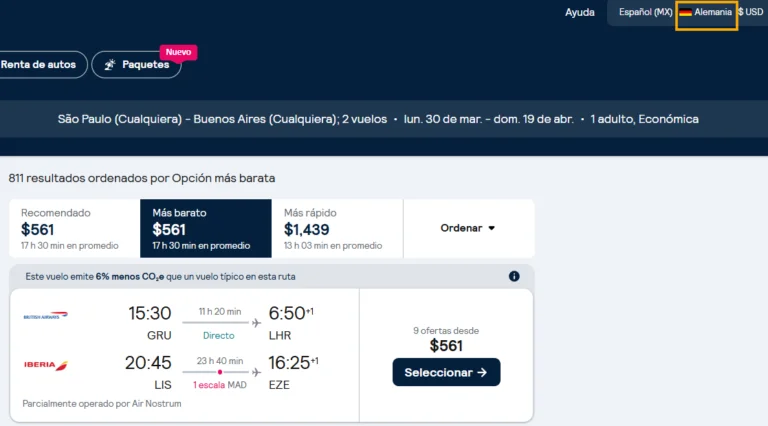
Task: Click the $561 offer price
Action: point(446,346)
